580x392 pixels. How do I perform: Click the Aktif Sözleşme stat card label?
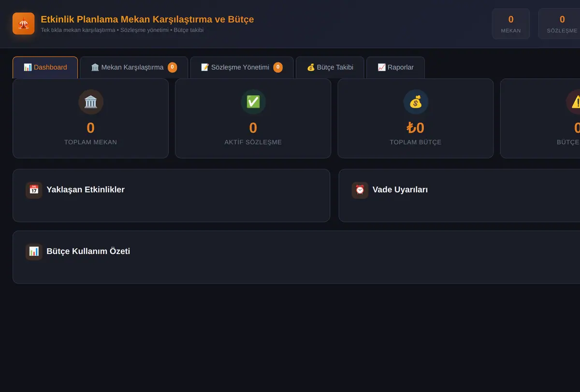pyautogui.click(x=253, y=143)
